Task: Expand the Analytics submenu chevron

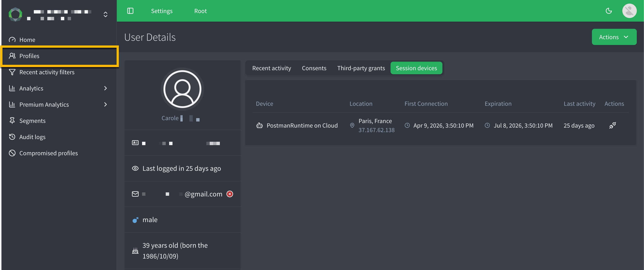Action: (x=106, y=88)
